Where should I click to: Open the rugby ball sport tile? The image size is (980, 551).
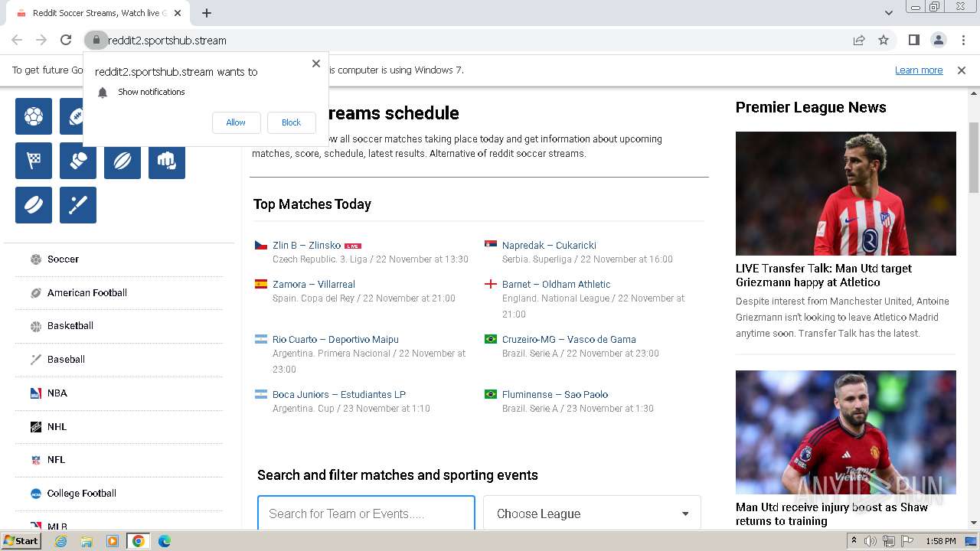click(122, 161)
